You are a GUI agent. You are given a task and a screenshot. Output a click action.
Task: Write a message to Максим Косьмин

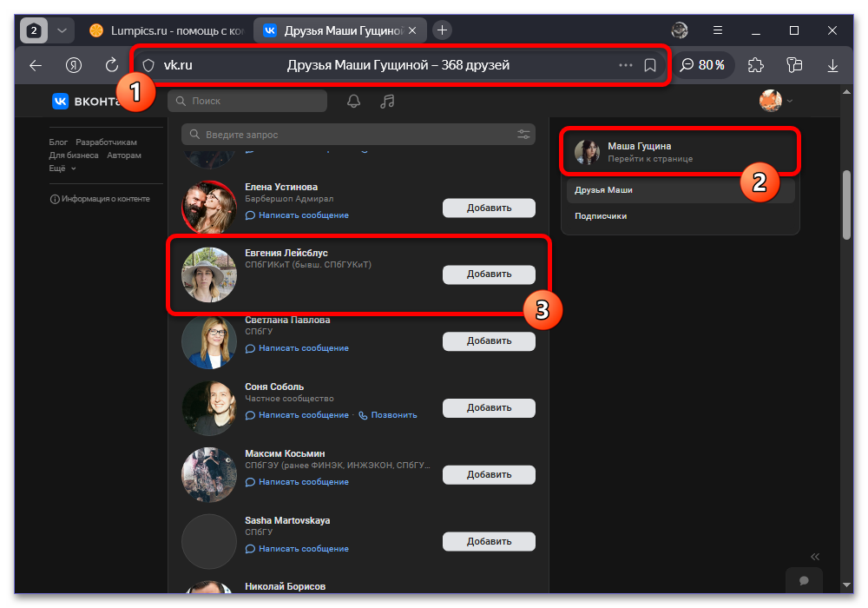click(297, 482)
